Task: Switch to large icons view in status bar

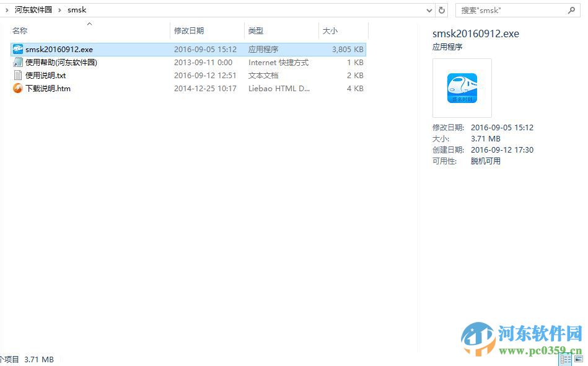Action: (x=578, y=359)
